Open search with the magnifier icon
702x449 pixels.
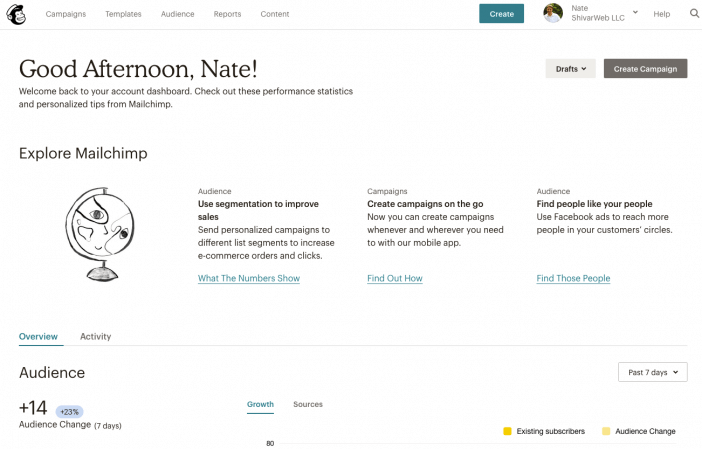694,13
